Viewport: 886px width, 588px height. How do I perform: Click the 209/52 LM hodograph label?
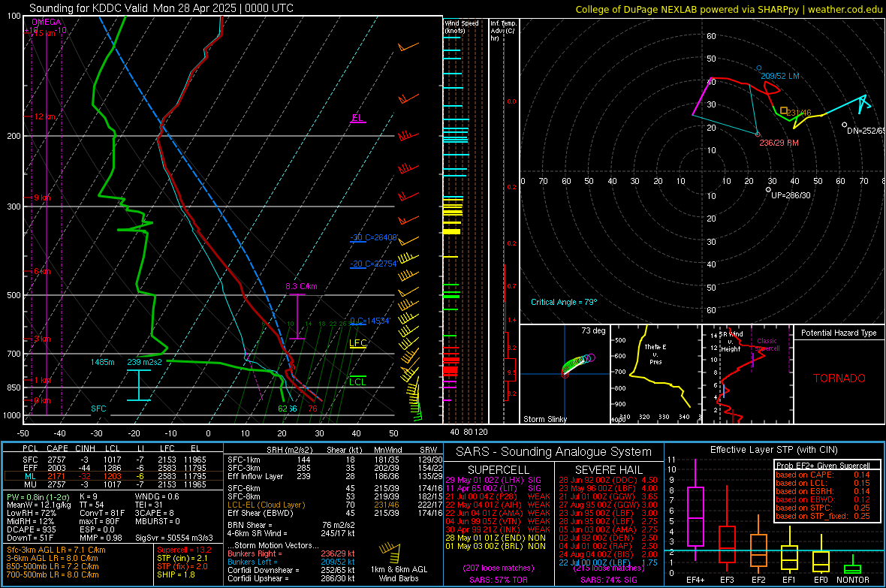point(780,76)
